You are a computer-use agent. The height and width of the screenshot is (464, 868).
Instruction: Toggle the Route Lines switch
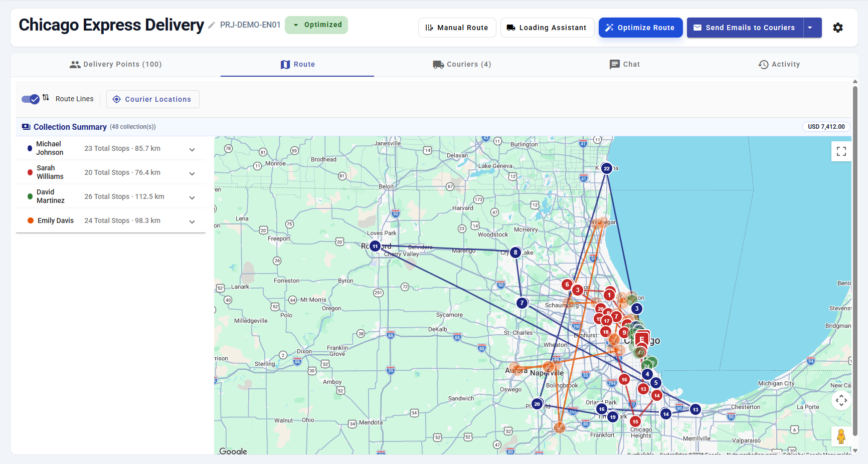click(31, 99)
